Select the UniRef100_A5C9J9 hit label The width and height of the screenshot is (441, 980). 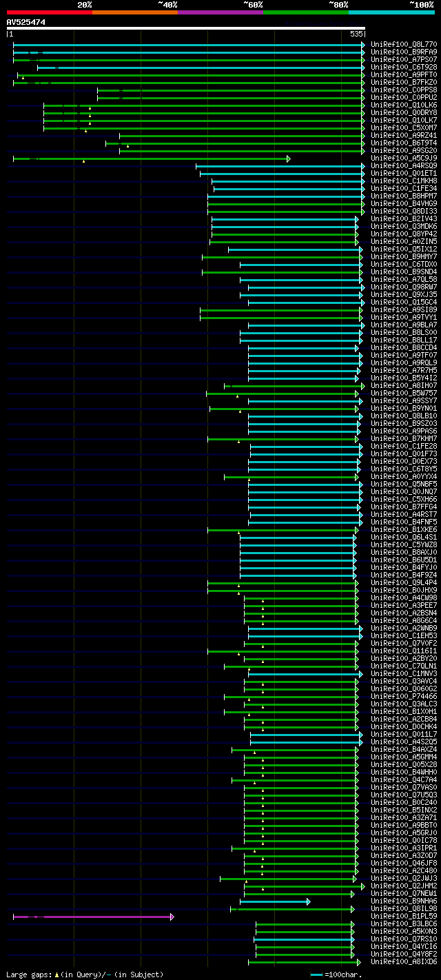(404, 159)
